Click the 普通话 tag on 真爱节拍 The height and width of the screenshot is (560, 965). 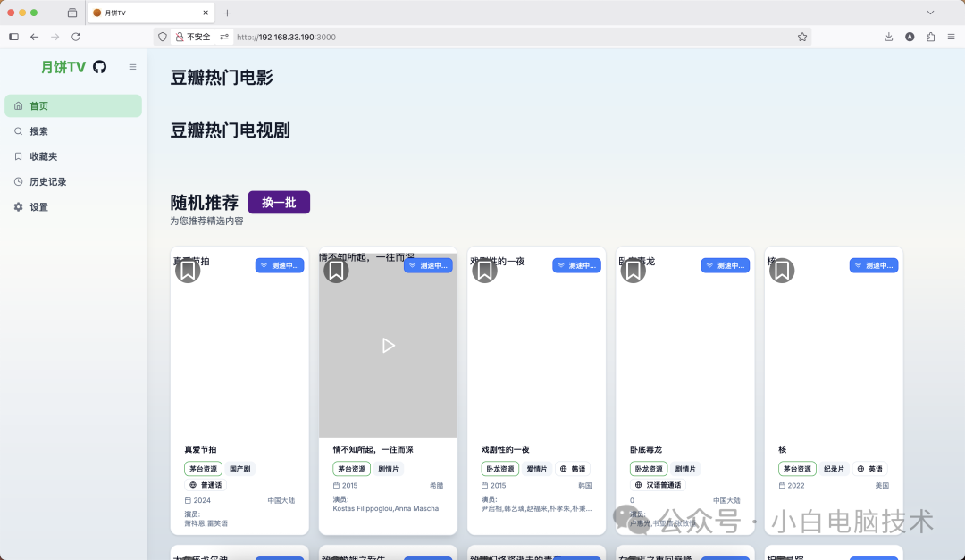point(206,485)
